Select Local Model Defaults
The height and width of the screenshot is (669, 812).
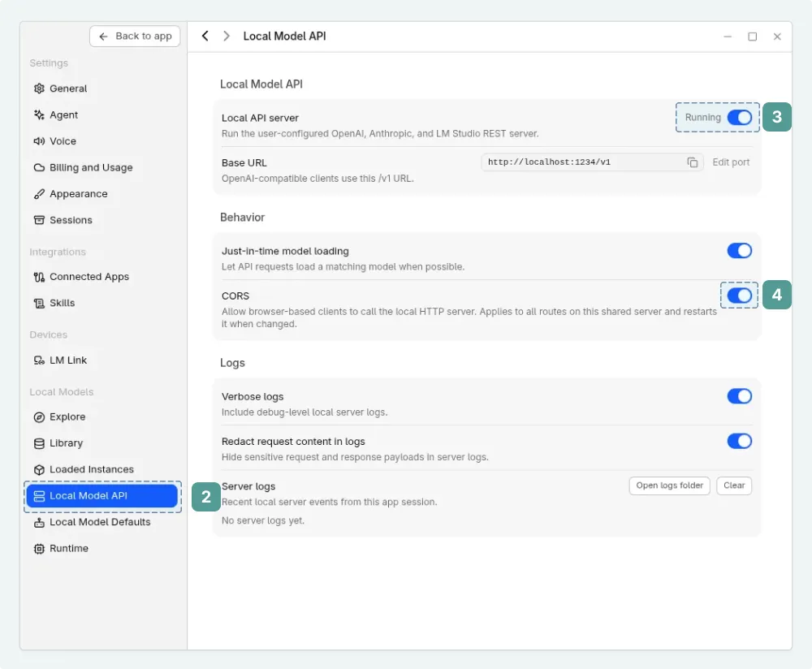point(102,523)
